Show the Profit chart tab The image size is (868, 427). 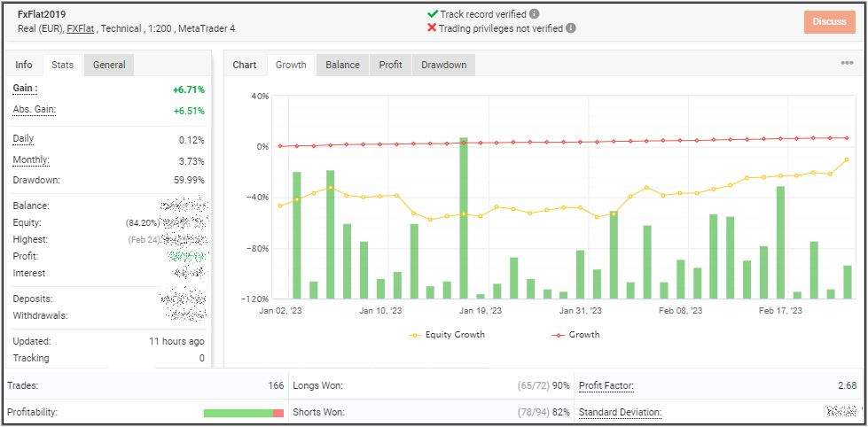[x=390, y=65]
